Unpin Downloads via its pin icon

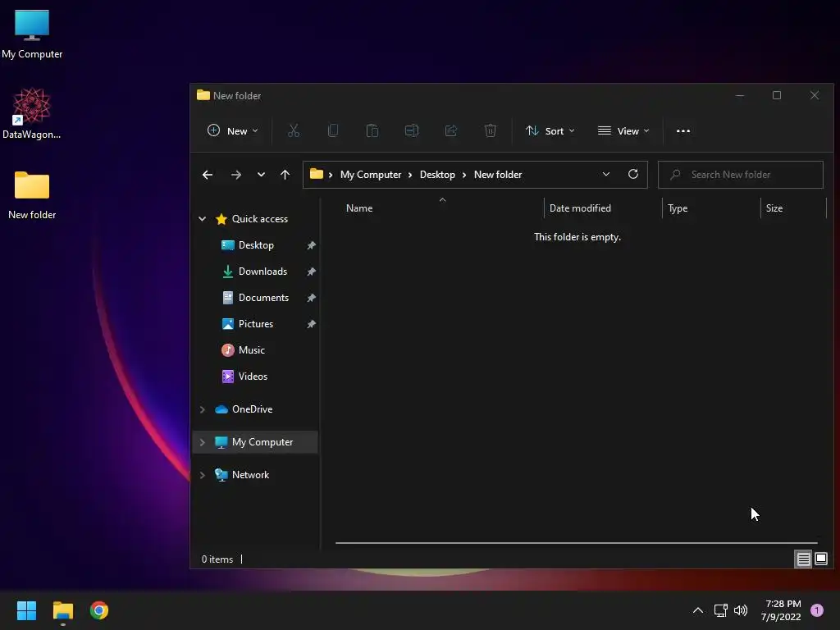click(311, 272)
